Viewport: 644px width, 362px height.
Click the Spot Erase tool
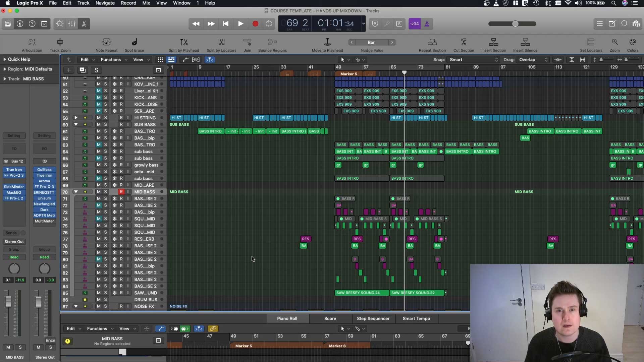coord(134,45)
